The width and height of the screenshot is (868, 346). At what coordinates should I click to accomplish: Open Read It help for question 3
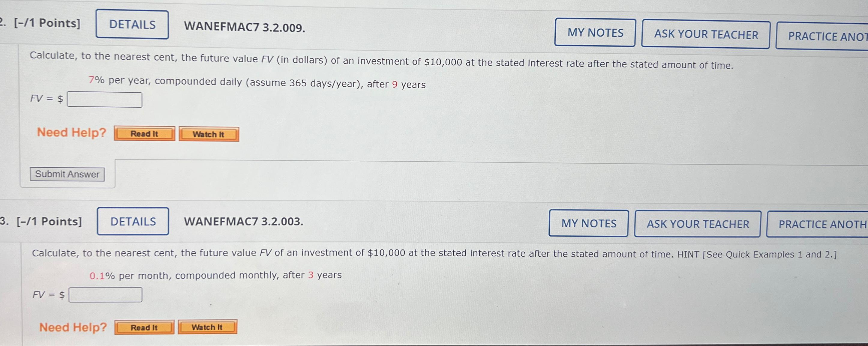pyautogui.click(x=144, y=327)
